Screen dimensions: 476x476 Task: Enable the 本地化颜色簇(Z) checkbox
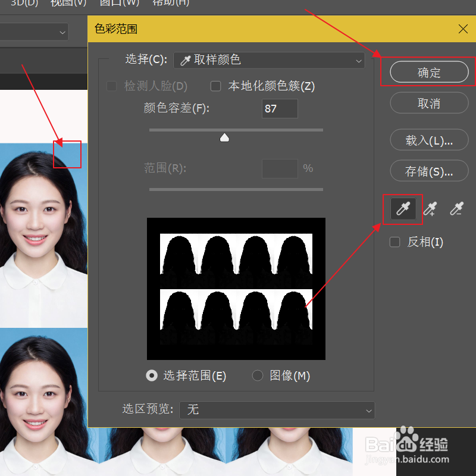click(x=215, y=86)
